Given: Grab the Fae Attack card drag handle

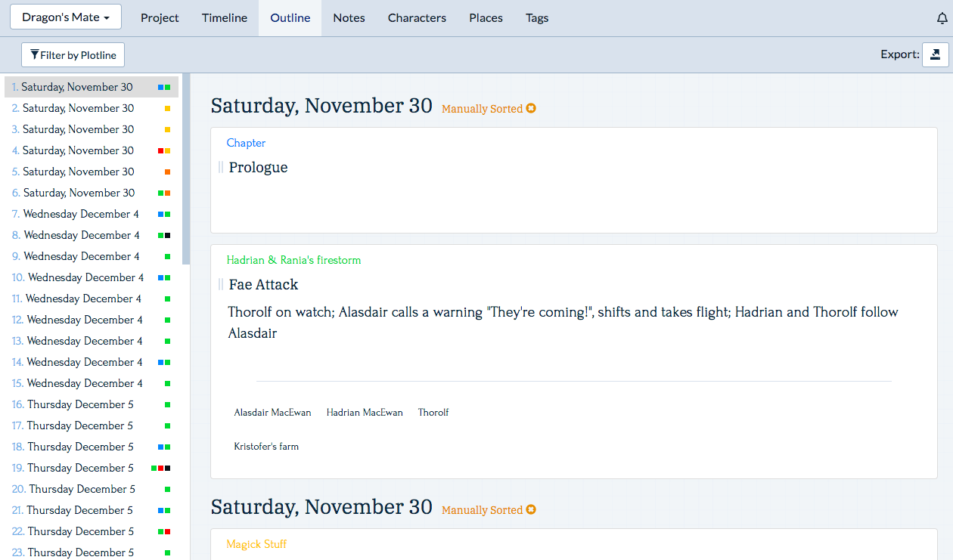Looking at the screenshot, I should [x=221, y=284].
